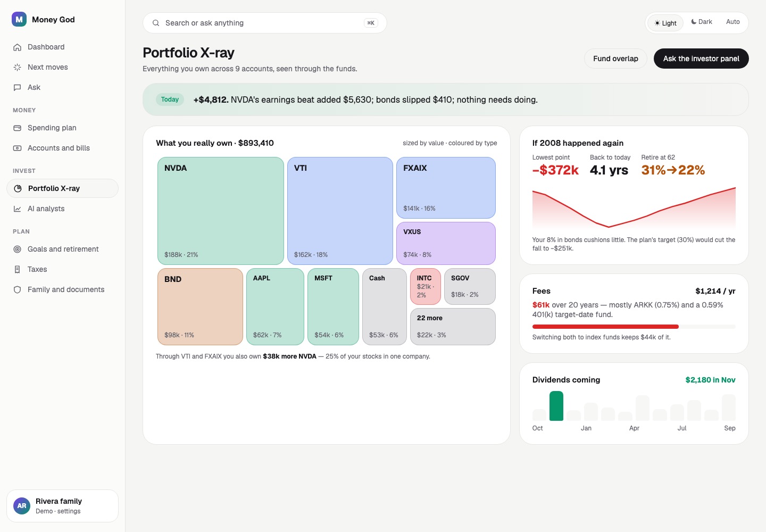766x532 pixels.
Task: Click the Taxes receipt icon
Action: pos(17,269)
